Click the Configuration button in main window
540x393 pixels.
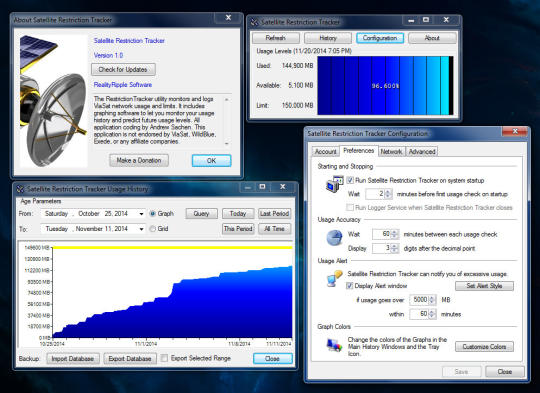click(x=380, y=38)
